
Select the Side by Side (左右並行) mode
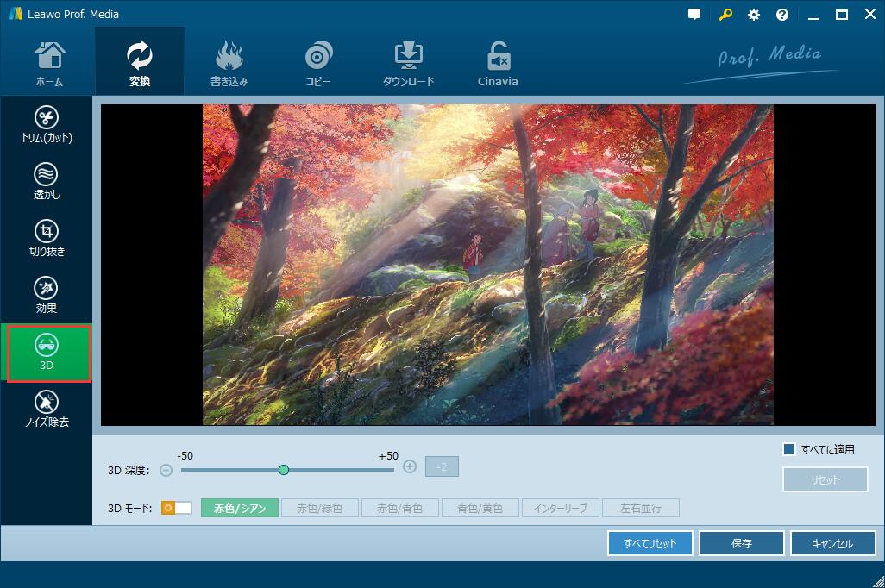[x=641, y=508]
